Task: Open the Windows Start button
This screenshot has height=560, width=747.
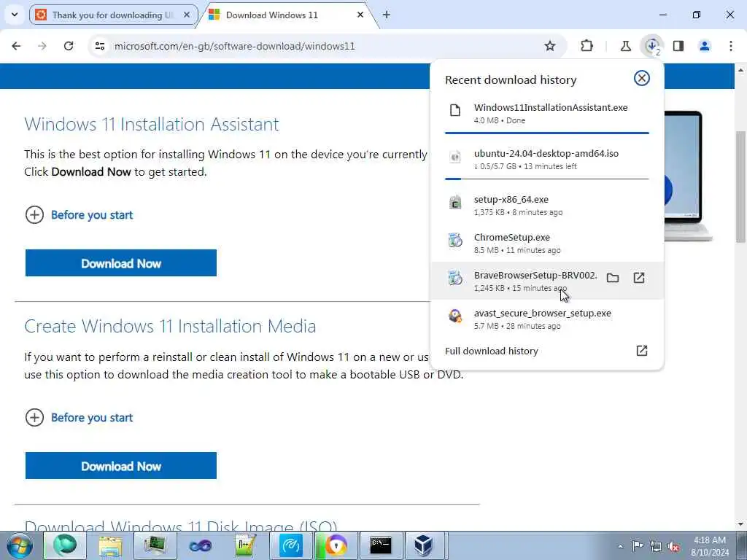Action: click(20, 545)
